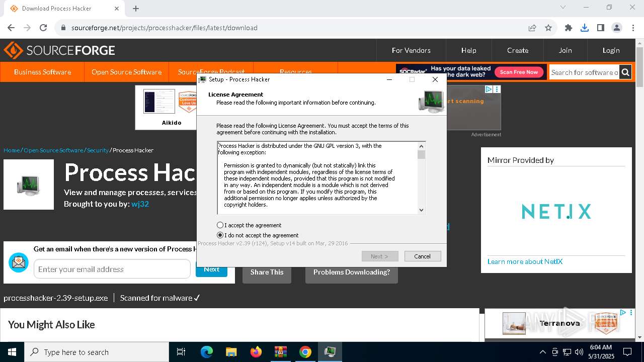Click Process Hacker setup taskbar icon
644x362 pixels.
pos(330,352)
